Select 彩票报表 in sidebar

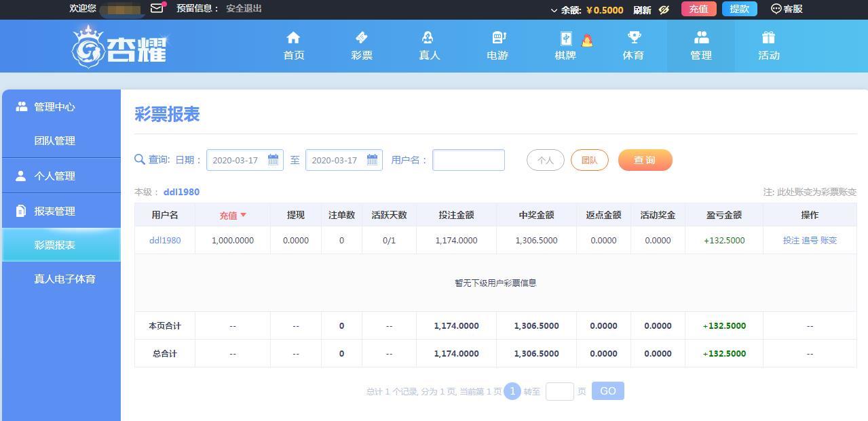[x=61, y=245]
